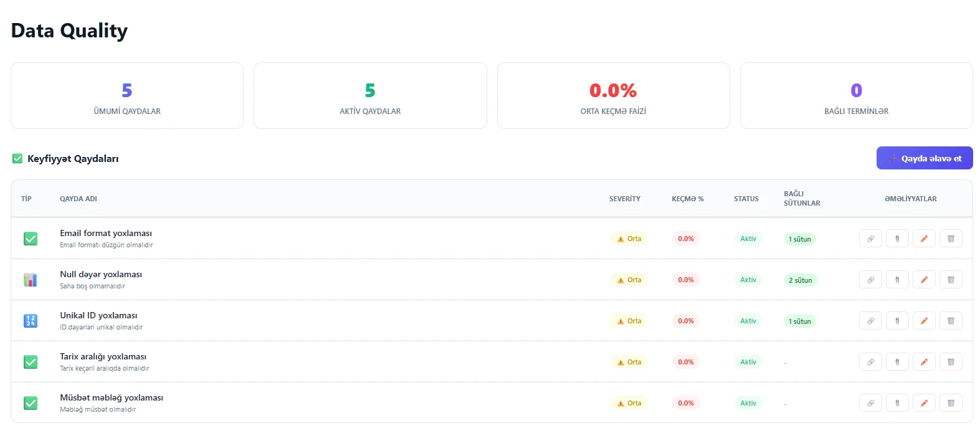Click '1 sütun' badge in Unikal ID row
The width and height of the screenshot is (980, 446).
(800, 321)
